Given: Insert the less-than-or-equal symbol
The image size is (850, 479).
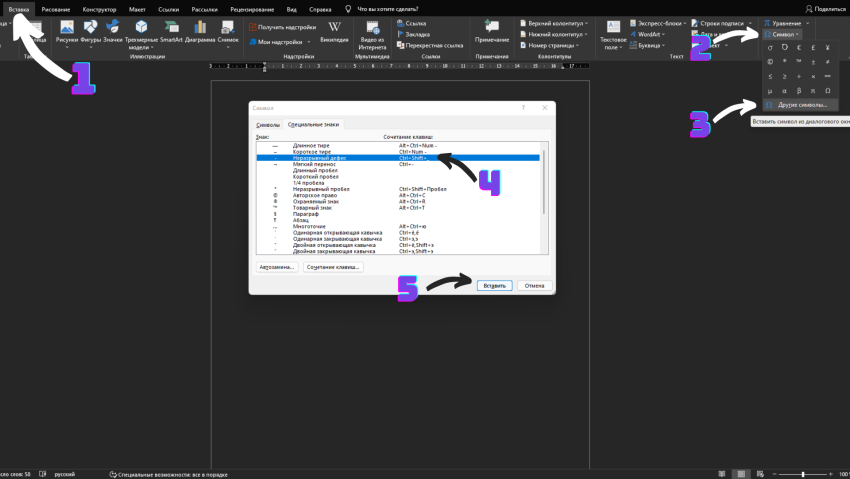Looking at the screenshot, I should (x=770, y=76).
